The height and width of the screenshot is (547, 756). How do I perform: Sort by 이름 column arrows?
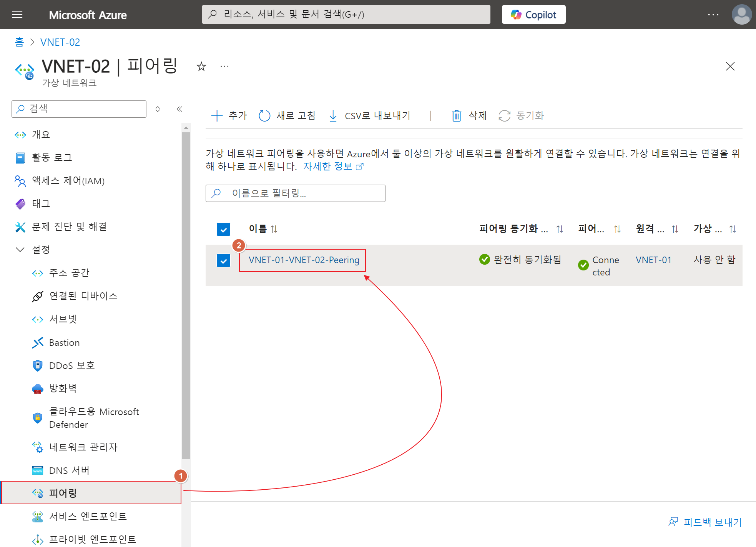pos(274,229)
